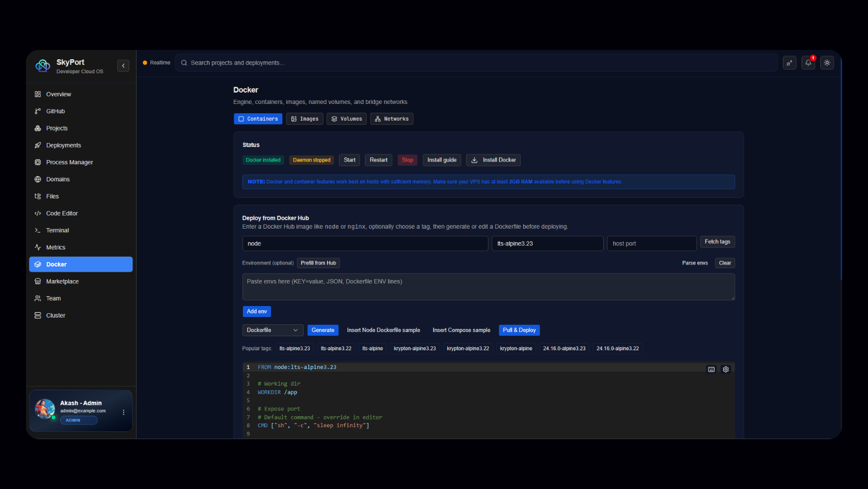Collapse the sidebar with the chevron button

[x=123, y=65]
